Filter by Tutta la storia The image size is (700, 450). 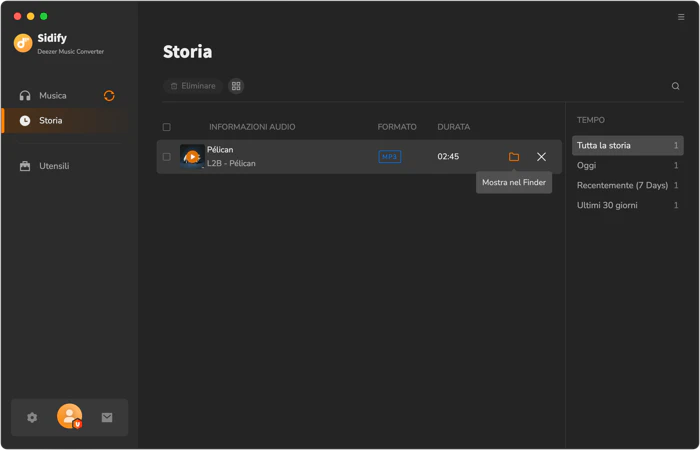tap(627, 146)
